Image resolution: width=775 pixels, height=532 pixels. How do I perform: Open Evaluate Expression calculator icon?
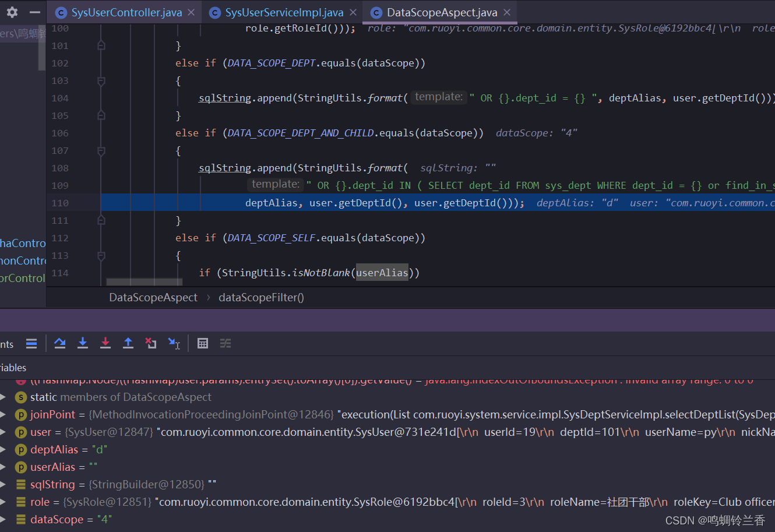pyautogui.click(x=203, y=343)
